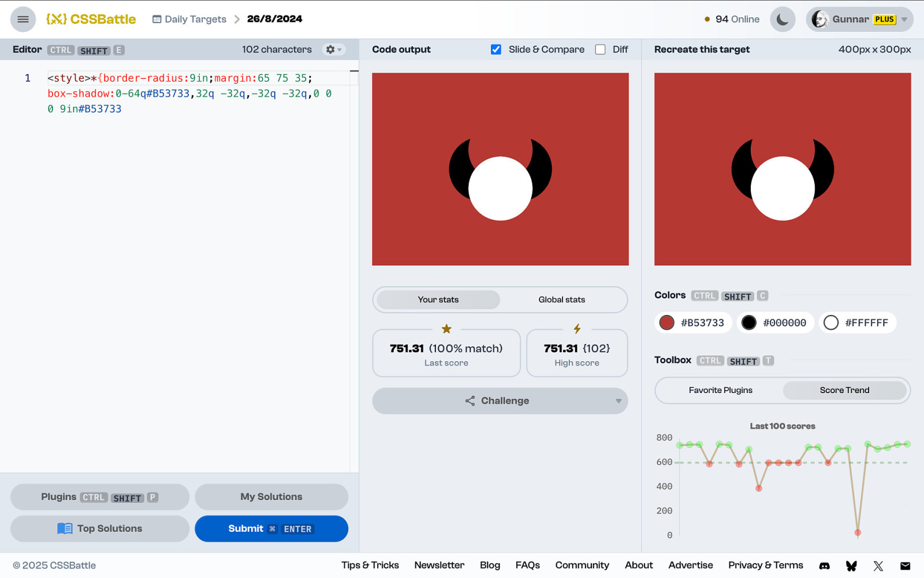Click the 94 Online indicator
924x578 pixels.
732,19
